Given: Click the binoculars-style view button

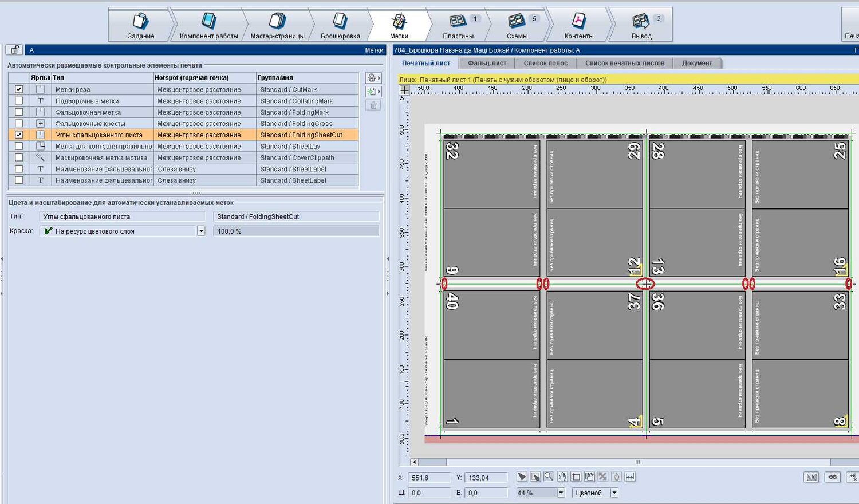Looking at the screenshot, I should [833, 477].
